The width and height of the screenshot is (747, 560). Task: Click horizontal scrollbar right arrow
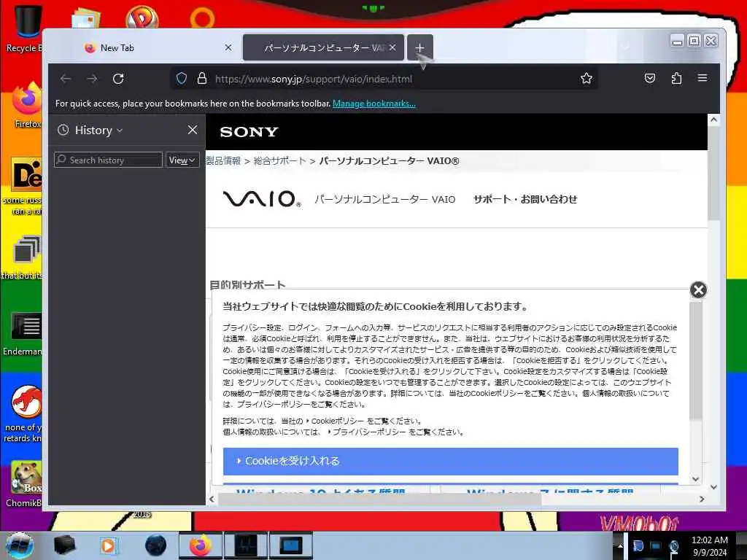click(701, 499)
